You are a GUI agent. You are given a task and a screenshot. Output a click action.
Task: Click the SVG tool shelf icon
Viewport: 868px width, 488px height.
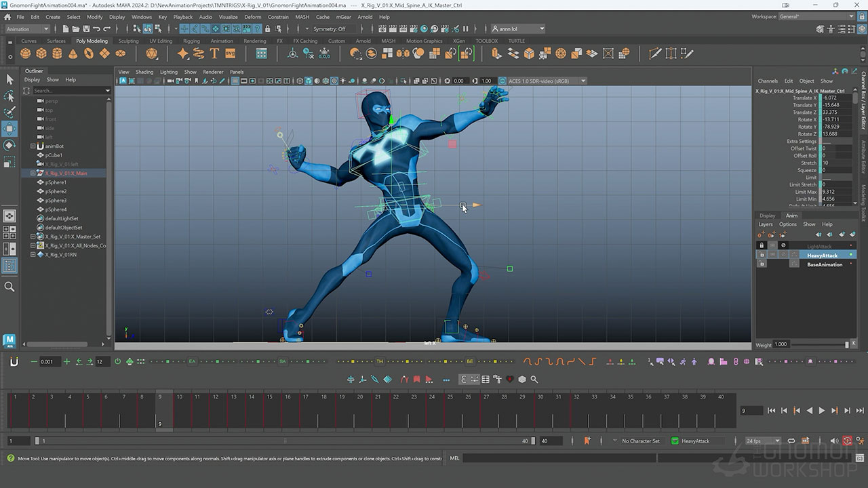230,54
